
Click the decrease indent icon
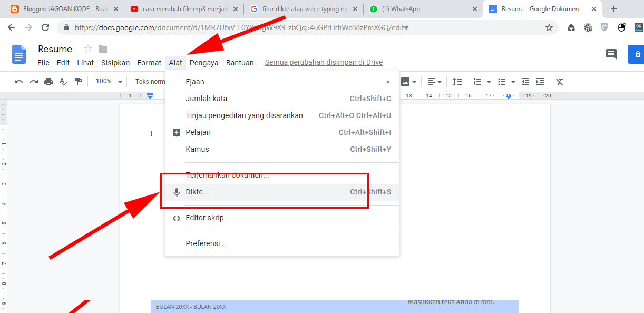(525, 82)
